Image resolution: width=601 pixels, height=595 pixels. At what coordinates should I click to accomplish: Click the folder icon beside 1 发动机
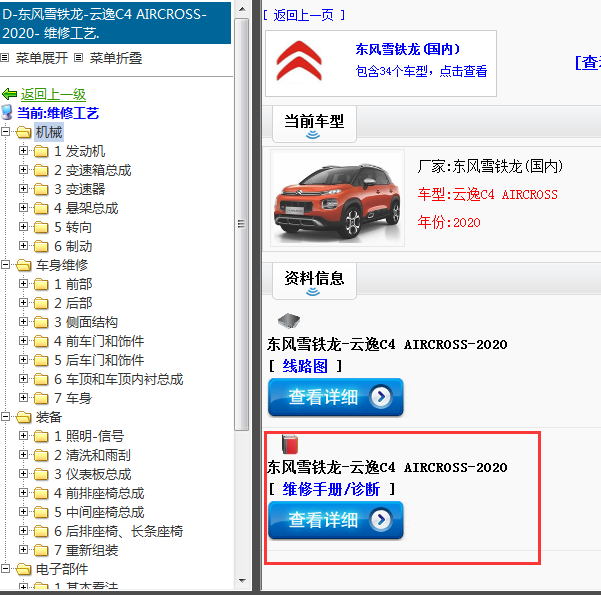[41, 151]
